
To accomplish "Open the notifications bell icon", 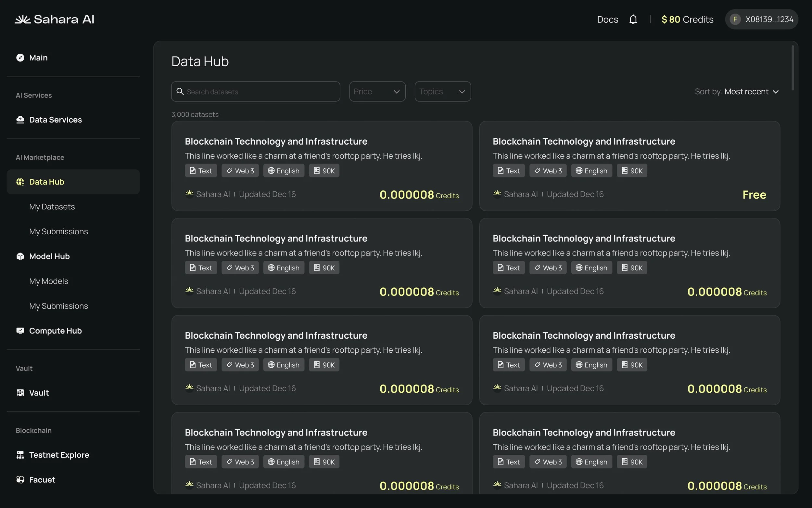I will click(x=633, y=20).
